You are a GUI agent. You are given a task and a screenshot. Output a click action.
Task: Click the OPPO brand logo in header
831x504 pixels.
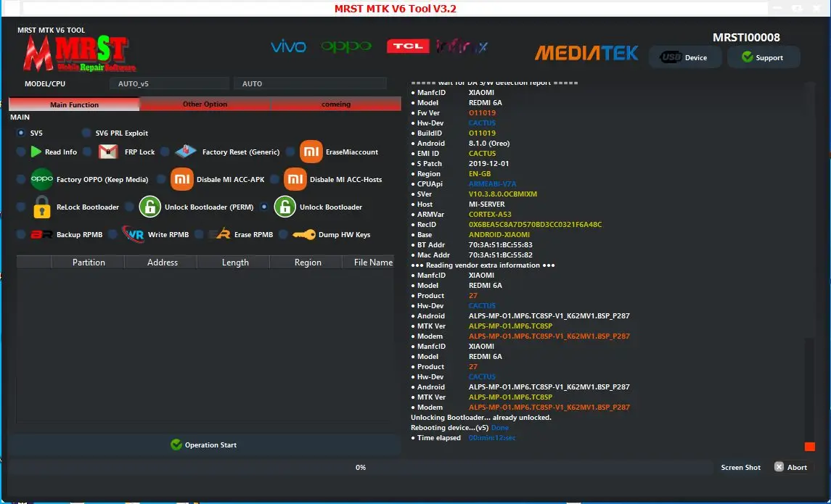click(346, 46)
